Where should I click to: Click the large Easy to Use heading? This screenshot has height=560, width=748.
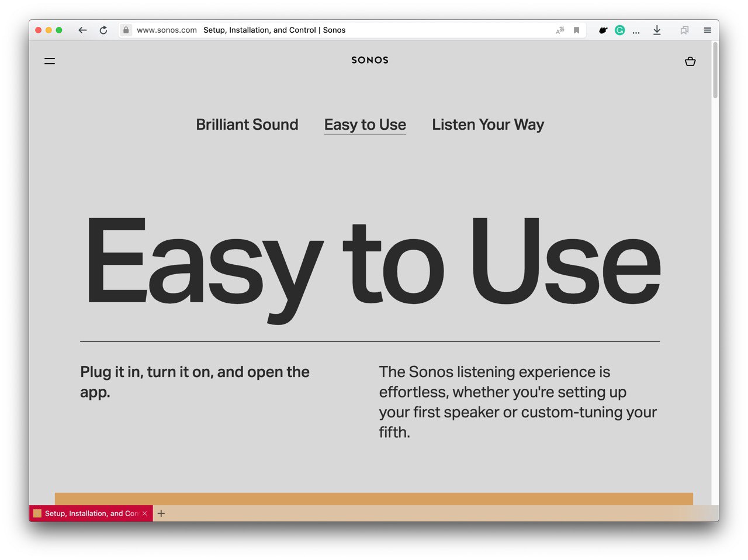coord(374,269)
